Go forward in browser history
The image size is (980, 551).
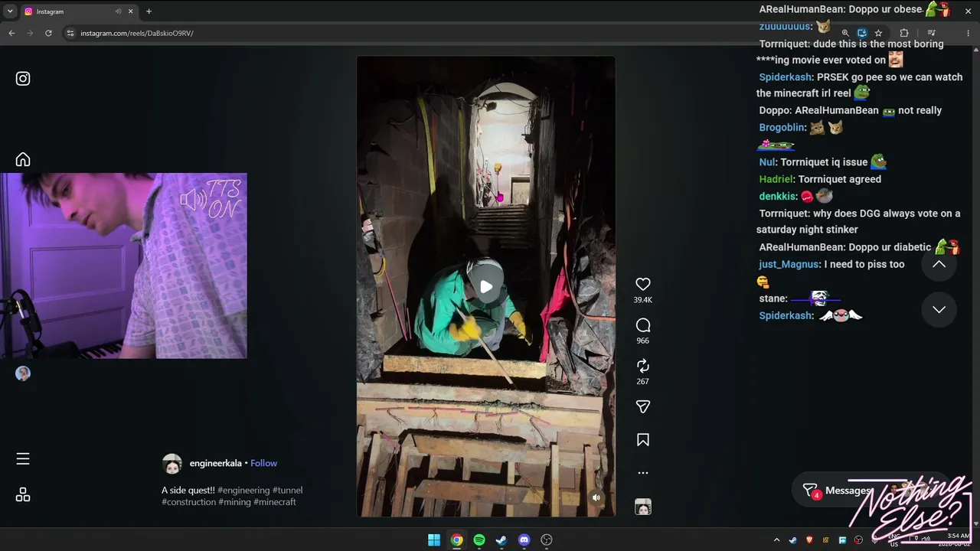point(30,33)
